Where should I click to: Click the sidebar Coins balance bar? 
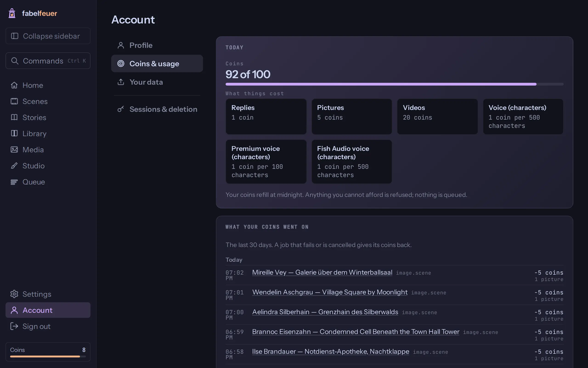pos(48,356)
